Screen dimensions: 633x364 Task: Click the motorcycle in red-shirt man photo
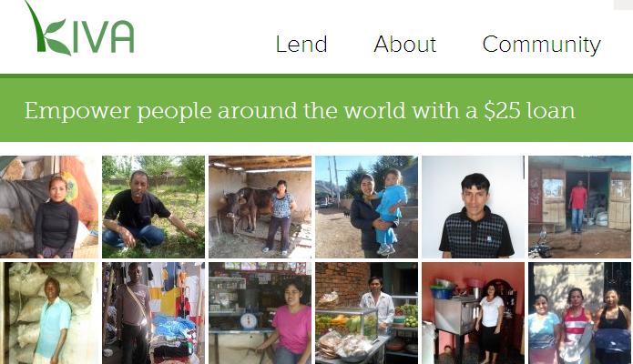tap(538, 246)
